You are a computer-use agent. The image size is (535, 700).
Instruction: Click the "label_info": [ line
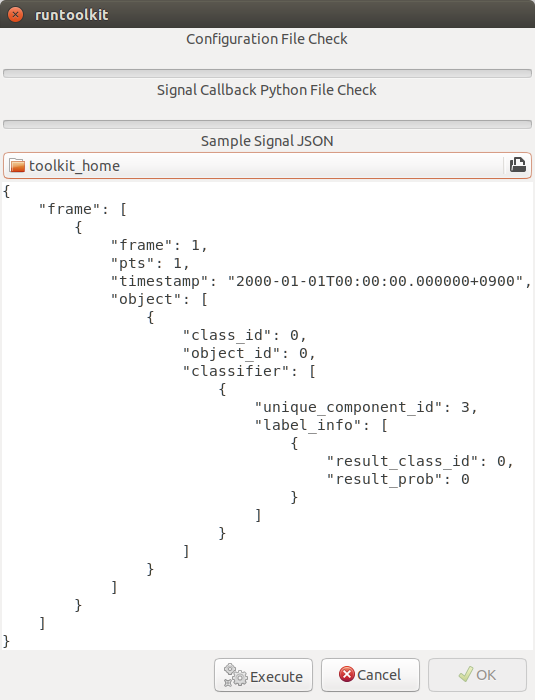point(321,425)
